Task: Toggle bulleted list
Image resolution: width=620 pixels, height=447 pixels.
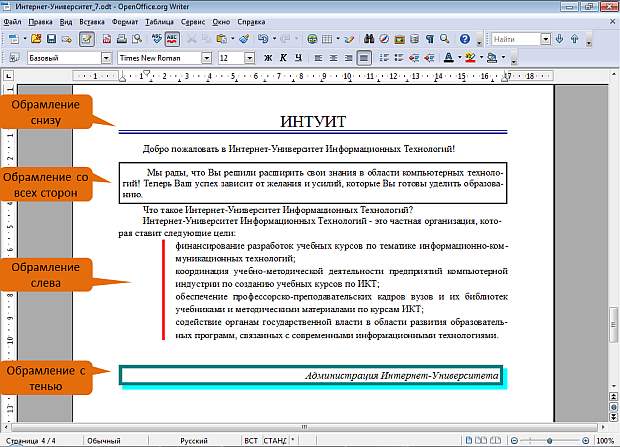Action: [399, 58]
